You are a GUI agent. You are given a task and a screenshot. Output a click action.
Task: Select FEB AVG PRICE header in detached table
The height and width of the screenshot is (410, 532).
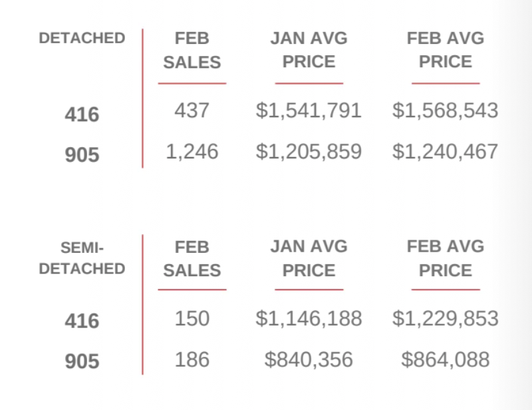click(x=445, y=50)
